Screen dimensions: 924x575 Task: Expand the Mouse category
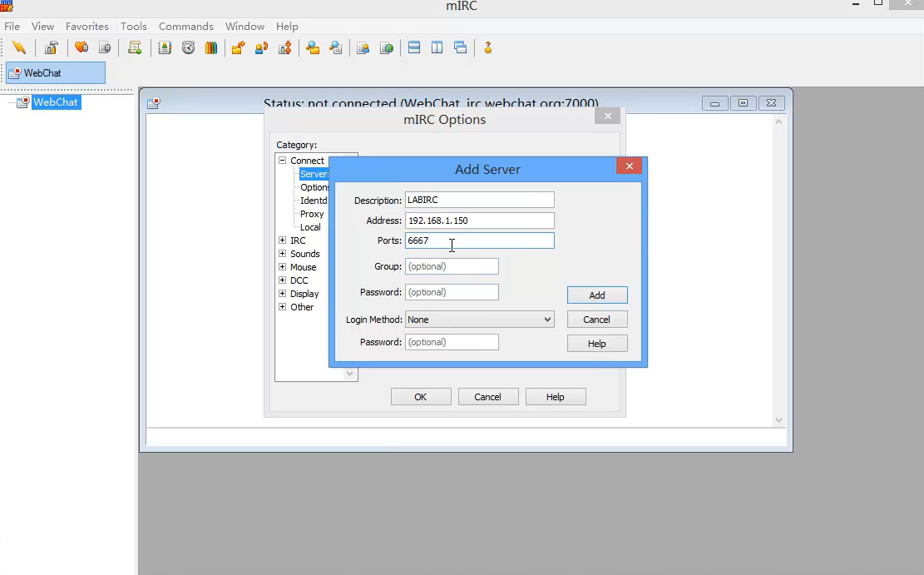282,266
